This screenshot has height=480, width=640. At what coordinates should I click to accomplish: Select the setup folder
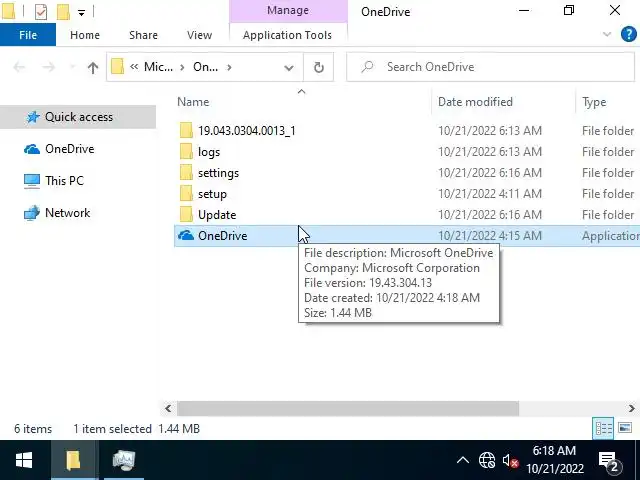(212, 194)
